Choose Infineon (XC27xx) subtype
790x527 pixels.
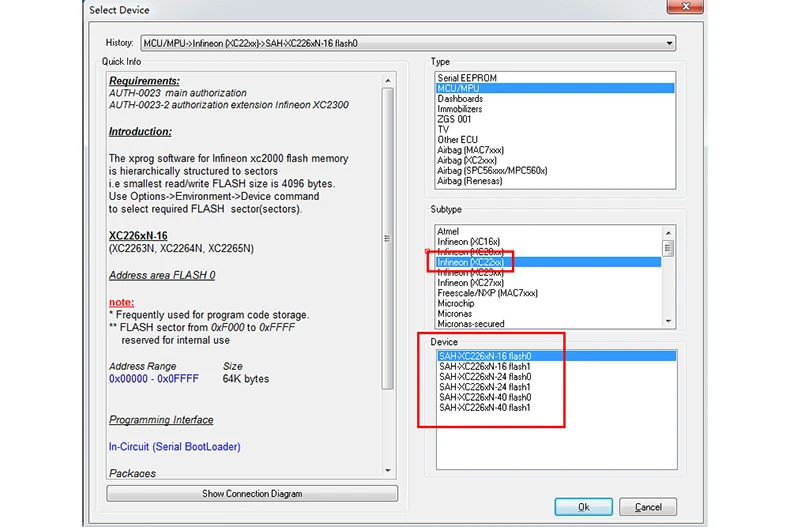coord(548,283)
